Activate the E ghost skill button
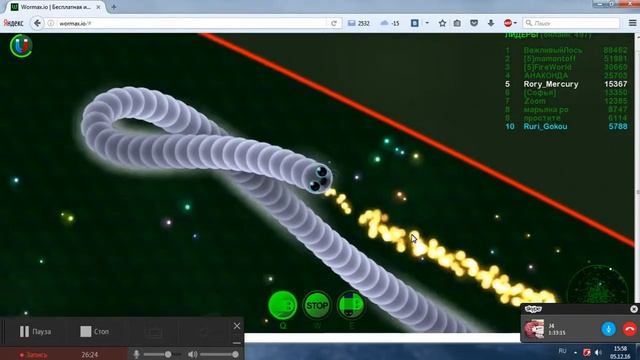This screenshot has height=360, width=640. pyautogui.click(x=351, y=305)
